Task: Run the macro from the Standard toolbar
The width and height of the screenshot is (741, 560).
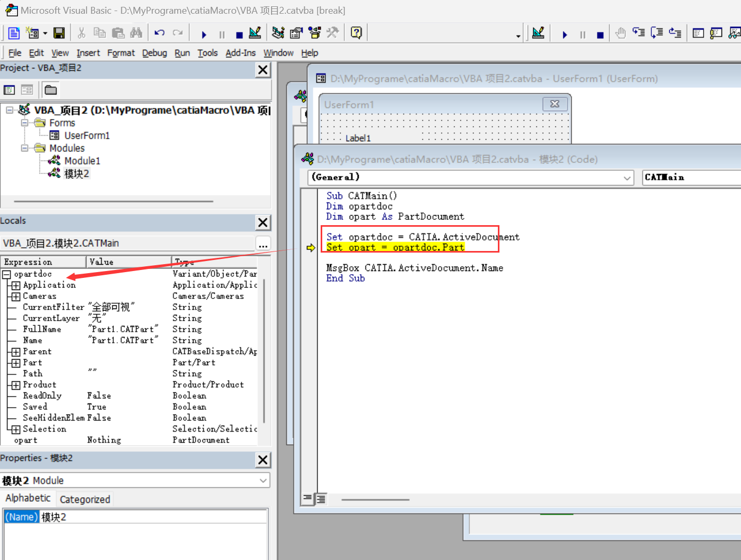Action: (x=204, y=34)
